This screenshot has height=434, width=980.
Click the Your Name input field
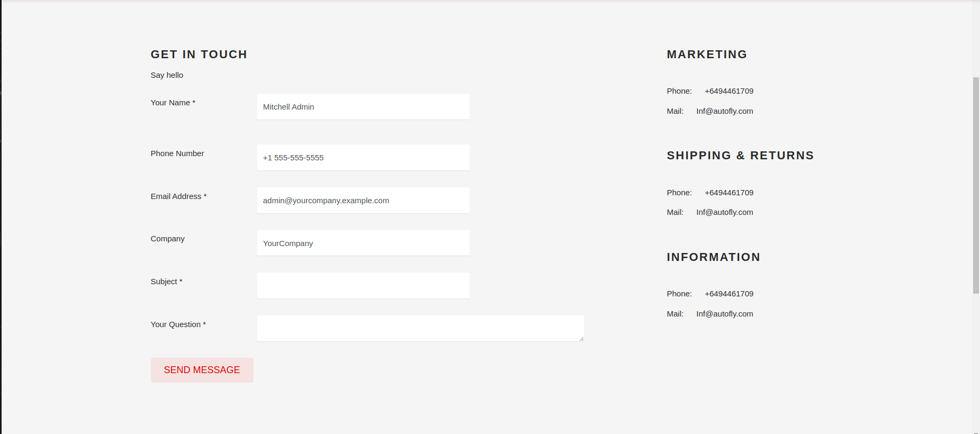[363, 107]
